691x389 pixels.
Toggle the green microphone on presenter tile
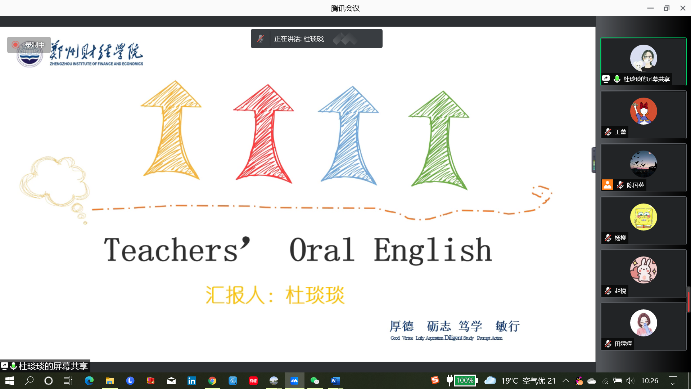[617, 79]
